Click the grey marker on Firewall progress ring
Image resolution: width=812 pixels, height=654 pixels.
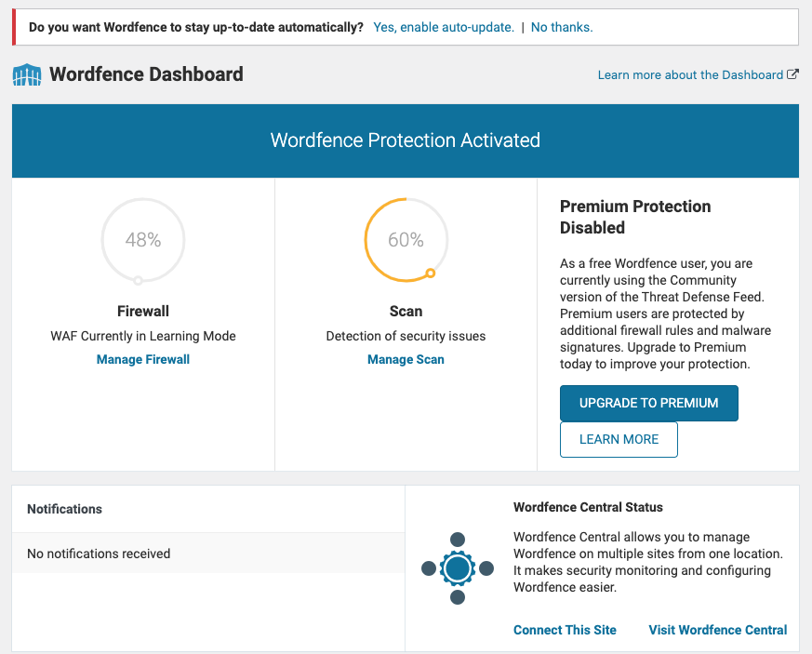[138, 281]
